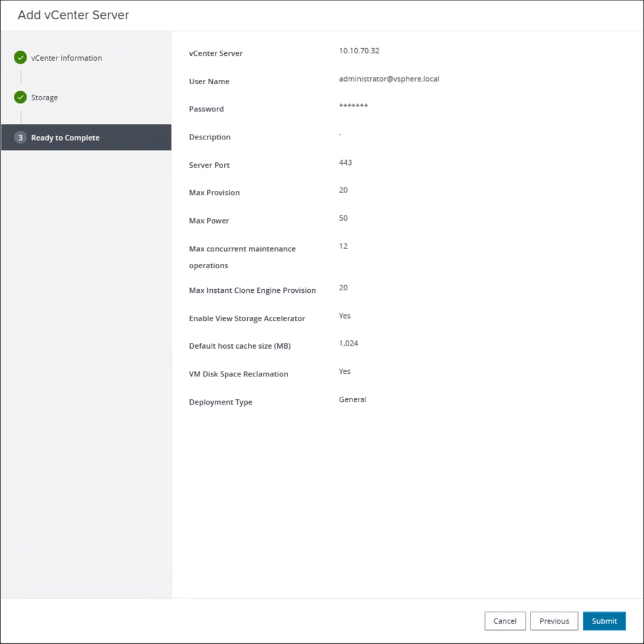Click the Add vCenter Server dialog title
The image size is (644, 644).
[x=73, y=15]
